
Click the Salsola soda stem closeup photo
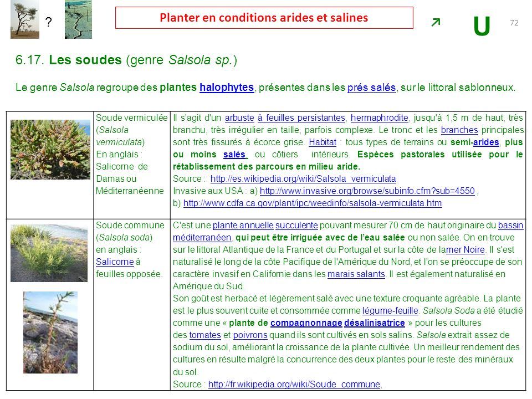click(x=50, y=332)
